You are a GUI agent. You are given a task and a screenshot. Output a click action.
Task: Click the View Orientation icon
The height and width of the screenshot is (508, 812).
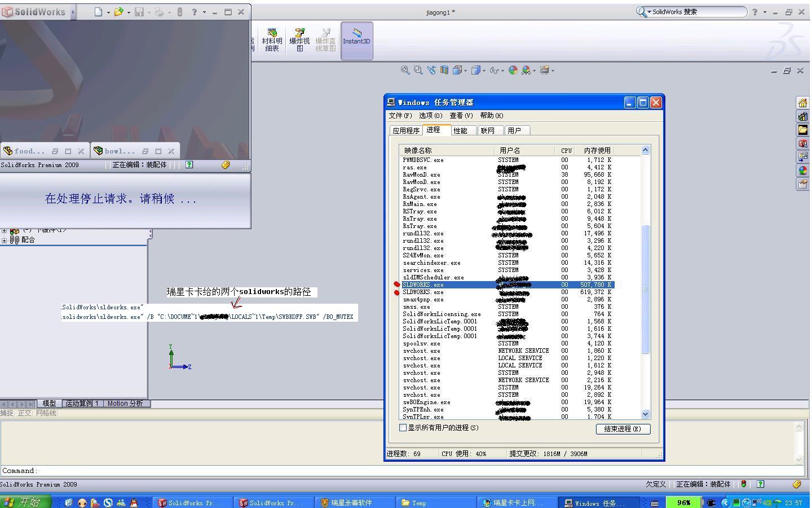pyautogui.click(x=457, y=70)
